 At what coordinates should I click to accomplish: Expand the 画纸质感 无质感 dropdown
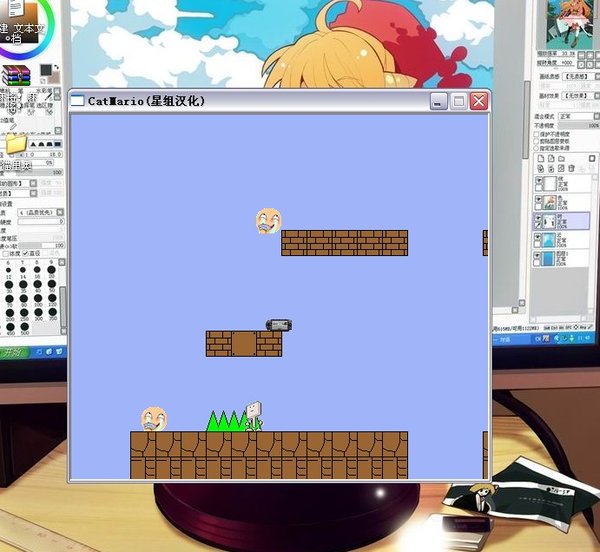(x=581, y=77)
